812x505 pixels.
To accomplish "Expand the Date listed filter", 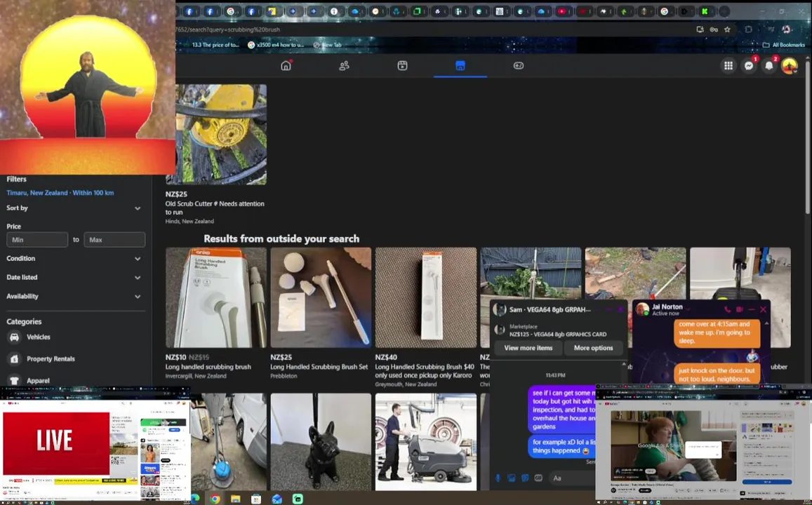I will coord(74,277).
